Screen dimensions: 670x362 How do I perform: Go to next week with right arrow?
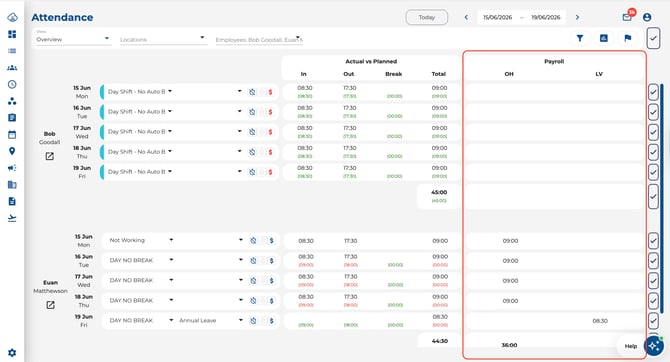(577, 17)
